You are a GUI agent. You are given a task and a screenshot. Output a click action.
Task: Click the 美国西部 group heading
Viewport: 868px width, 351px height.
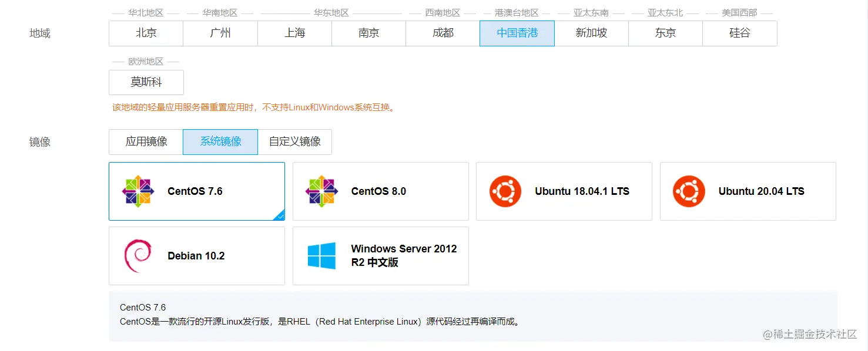click(740, 12)
